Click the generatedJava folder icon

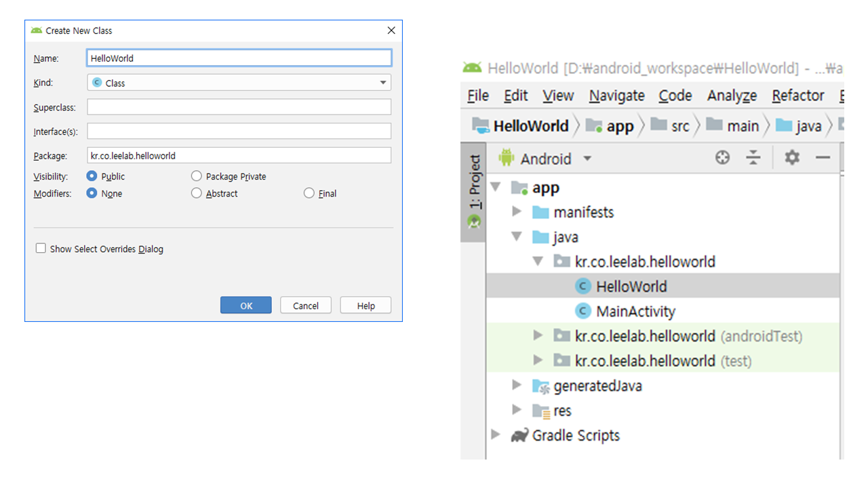point(540,386)
